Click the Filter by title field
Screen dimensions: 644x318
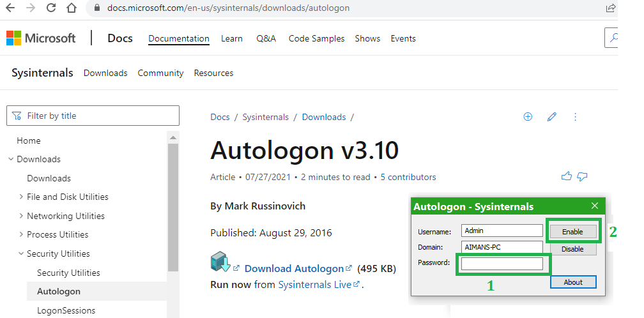point(93,116)
